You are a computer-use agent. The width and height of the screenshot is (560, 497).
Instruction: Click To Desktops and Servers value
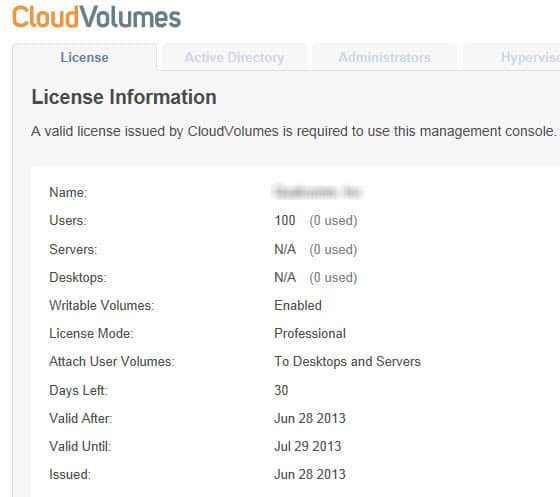click(348, 362)
